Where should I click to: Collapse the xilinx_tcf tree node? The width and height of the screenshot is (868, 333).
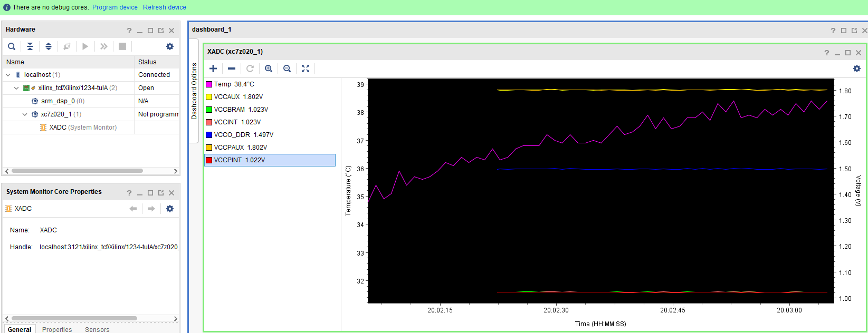click(x=16, y=88)
